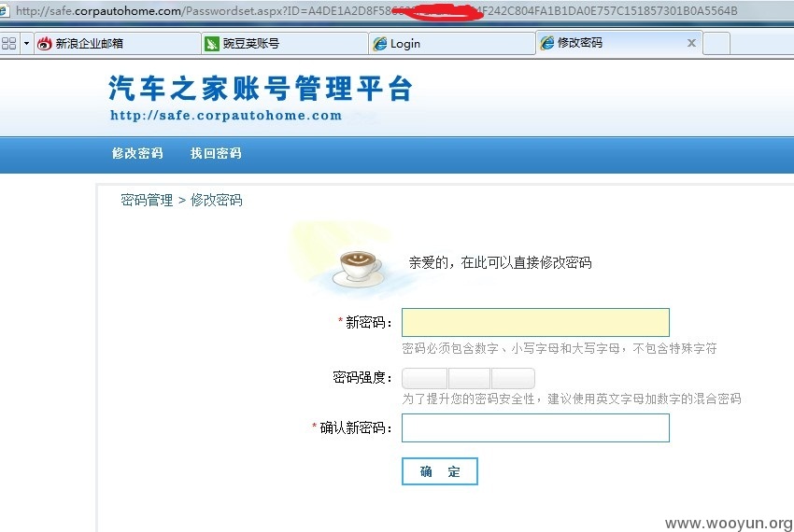Close the 修改密码 browser tab
Viewport: 794px width, 532px height.
(x=691, y=43)
